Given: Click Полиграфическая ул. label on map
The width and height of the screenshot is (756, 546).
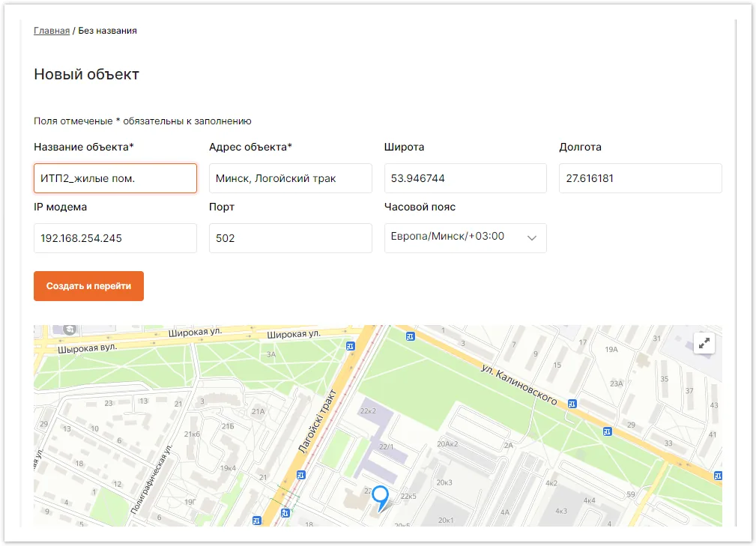Looking at the screenshot, I should coord(151,479).
